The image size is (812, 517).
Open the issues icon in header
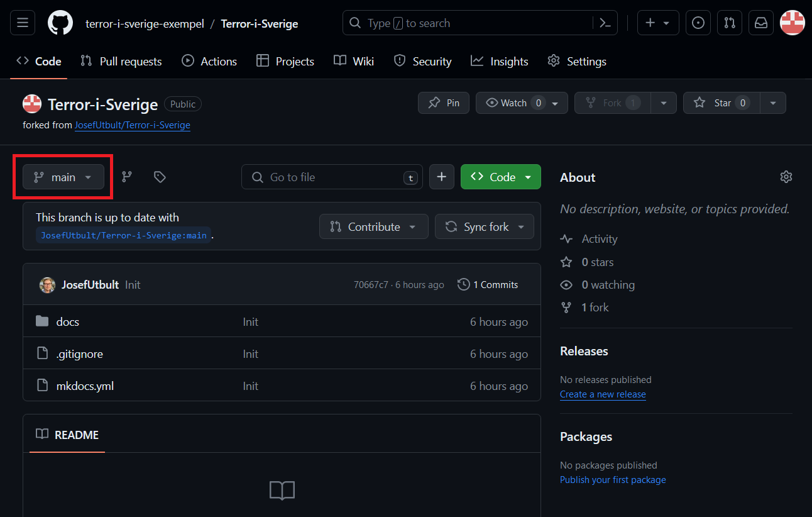tap(698, 23)
